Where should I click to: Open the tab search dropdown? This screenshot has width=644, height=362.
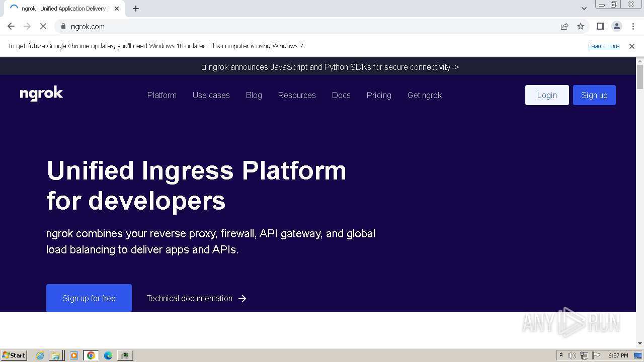584,9
